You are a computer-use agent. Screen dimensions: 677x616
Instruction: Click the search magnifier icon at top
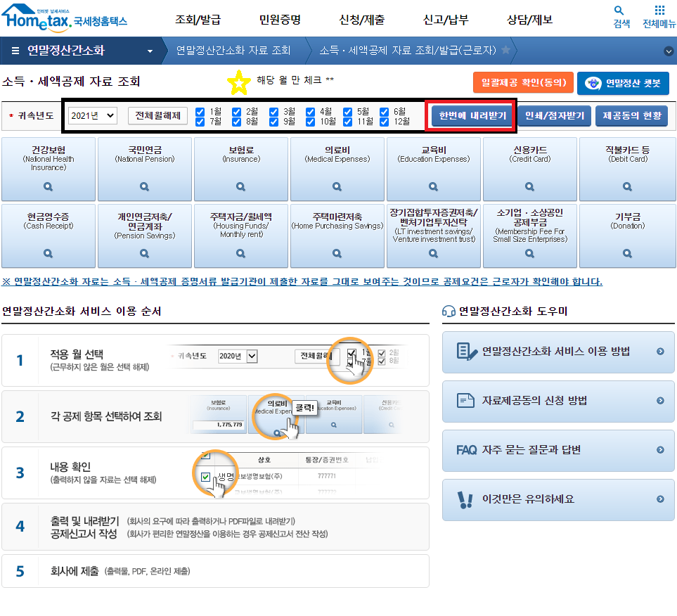tap(619, 11)
